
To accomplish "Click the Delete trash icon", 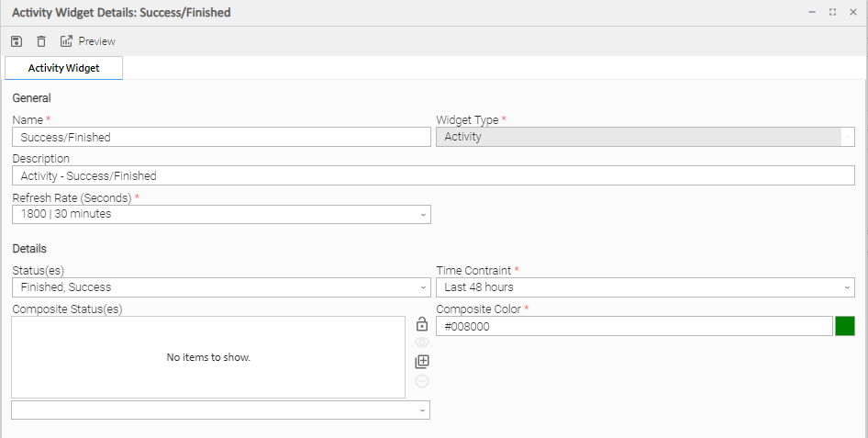I will coord(41,41).
